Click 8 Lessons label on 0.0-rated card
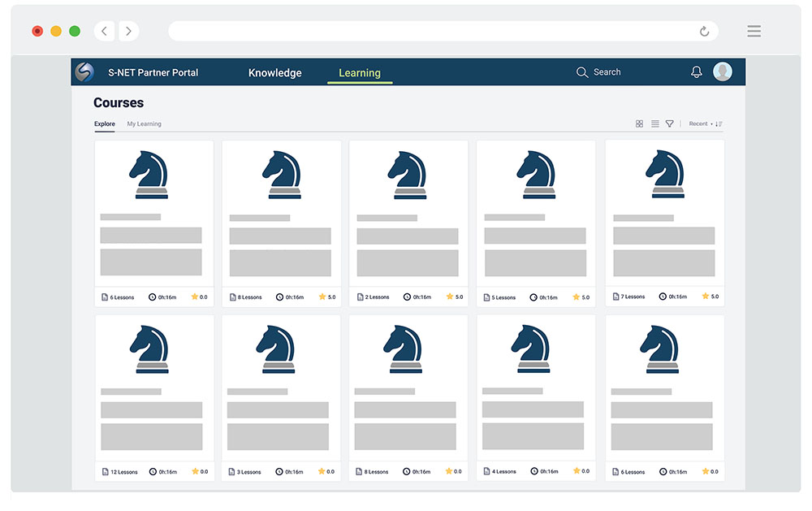This screenshot has height=511, width=812. tap(377, 472)
